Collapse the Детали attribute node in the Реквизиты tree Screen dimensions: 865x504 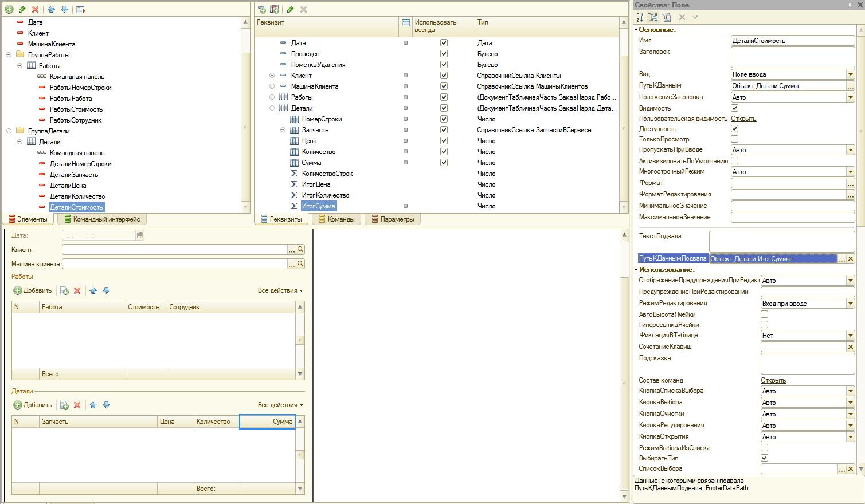coord(272,108)
